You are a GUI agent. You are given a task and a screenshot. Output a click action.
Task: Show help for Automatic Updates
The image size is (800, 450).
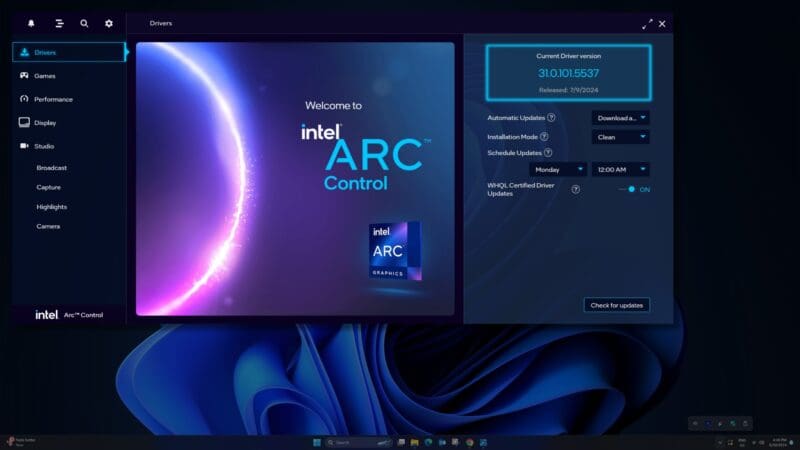(551, 117)
